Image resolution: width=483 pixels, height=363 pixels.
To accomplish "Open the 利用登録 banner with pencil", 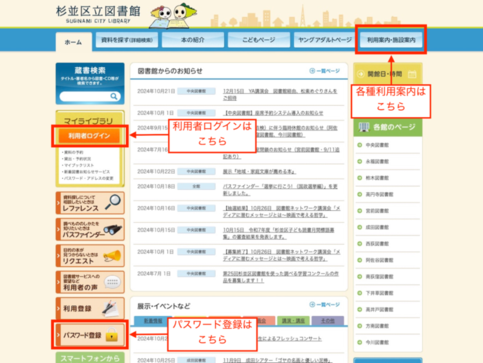I will pyautogui.click(x=90, y=309).
